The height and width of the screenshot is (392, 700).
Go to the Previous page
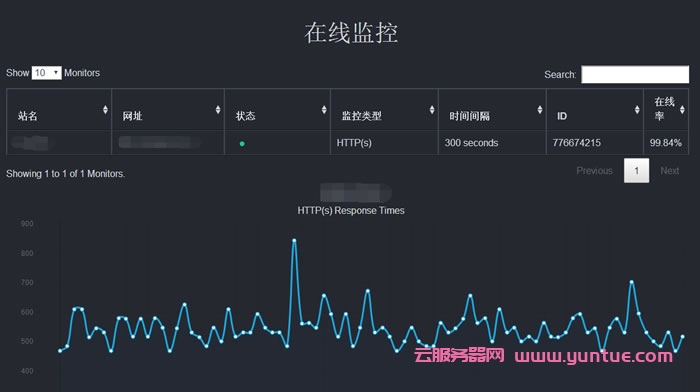[594, 171]
